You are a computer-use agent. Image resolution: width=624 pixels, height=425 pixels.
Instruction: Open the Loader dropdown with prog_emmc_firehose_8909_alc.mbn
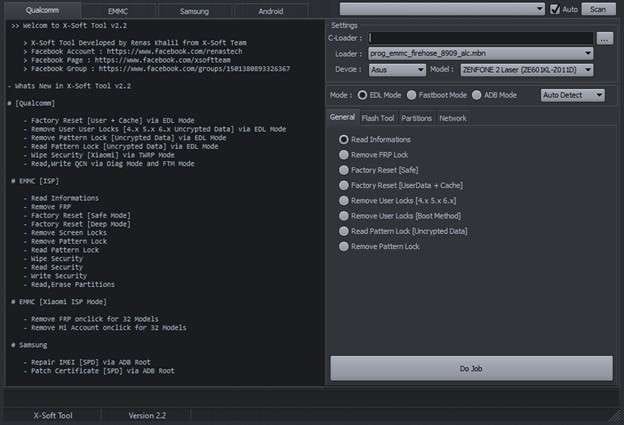[481, 53]
